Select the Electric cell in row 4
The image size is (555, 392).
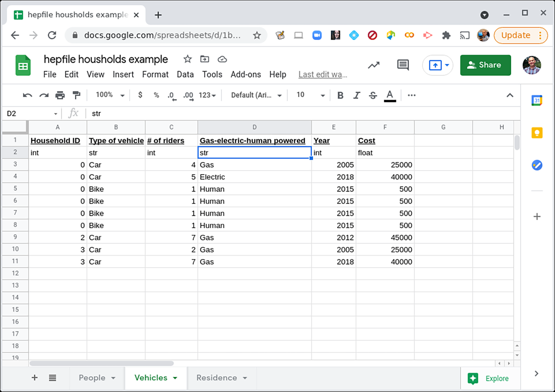click(254, 177)
